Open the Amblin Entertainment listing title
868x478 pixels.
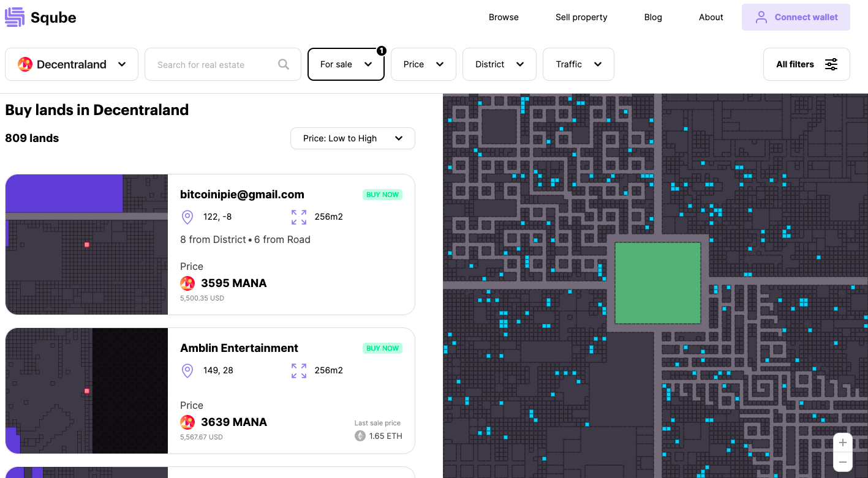pos(239,348)
